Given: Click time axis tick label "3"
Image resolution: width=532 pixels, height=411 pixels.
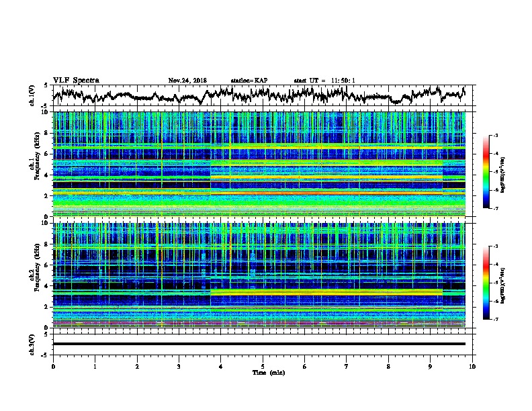Looking at the screenshot, I should [179, 367].
